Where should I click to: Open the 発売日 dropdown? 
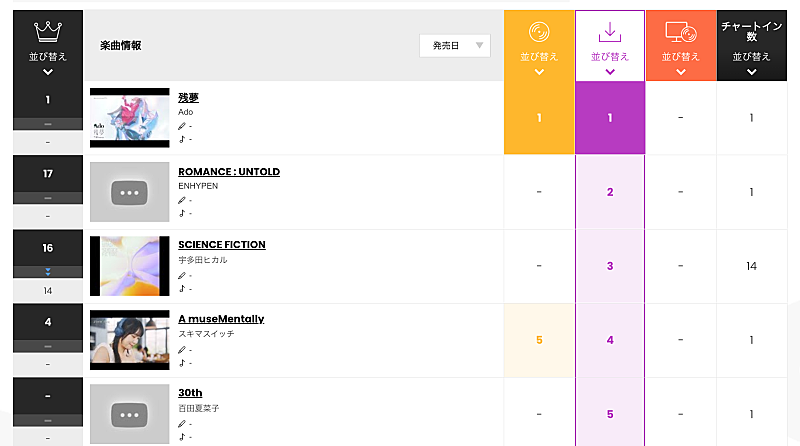coord(455,45)
